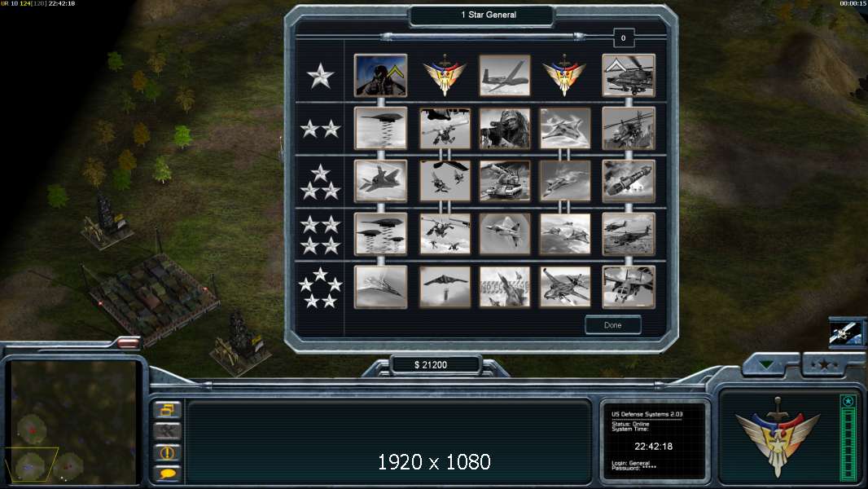Collapse control bar with green arrow
Image resolution: width=868 pixels, height=489 pixels.
click(x=767, y=364)
